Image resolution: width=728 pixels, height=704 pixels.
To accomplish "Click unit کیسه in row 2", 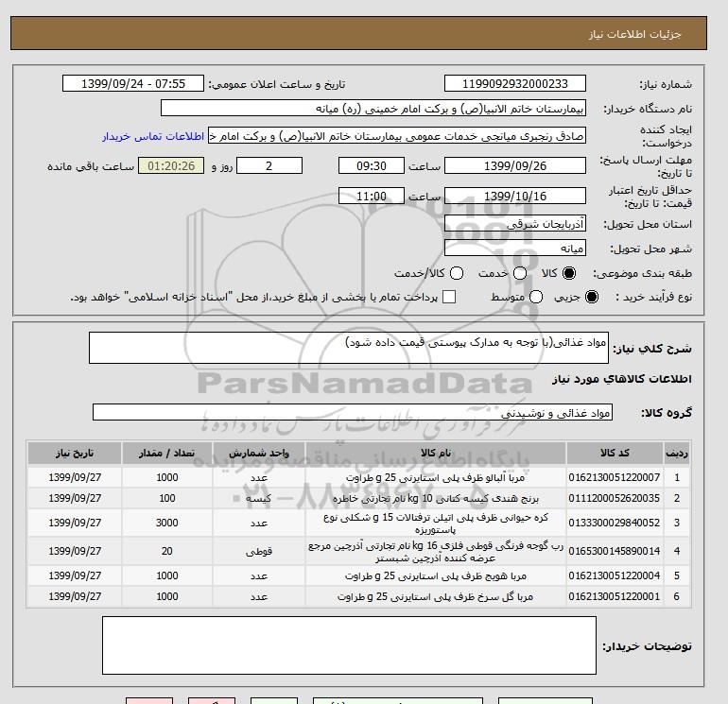I will (259, 498).
